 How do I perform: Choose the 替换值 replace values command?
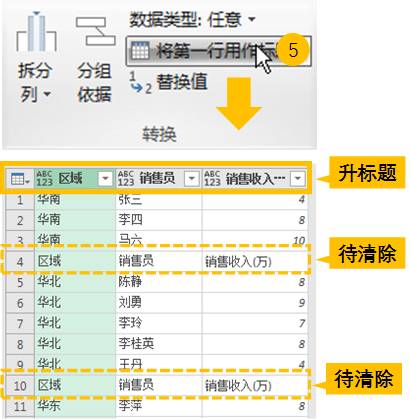coord(169,82)
